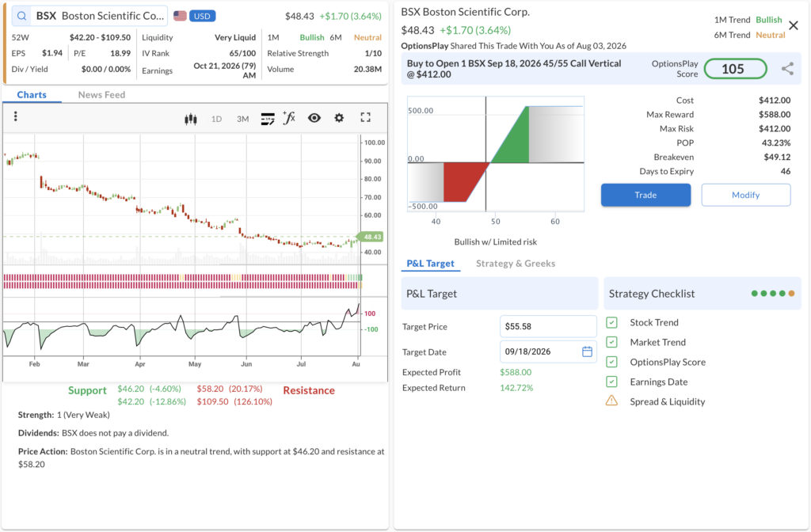Toggle the Earnings Date checklist checkbox

(611, 382)
